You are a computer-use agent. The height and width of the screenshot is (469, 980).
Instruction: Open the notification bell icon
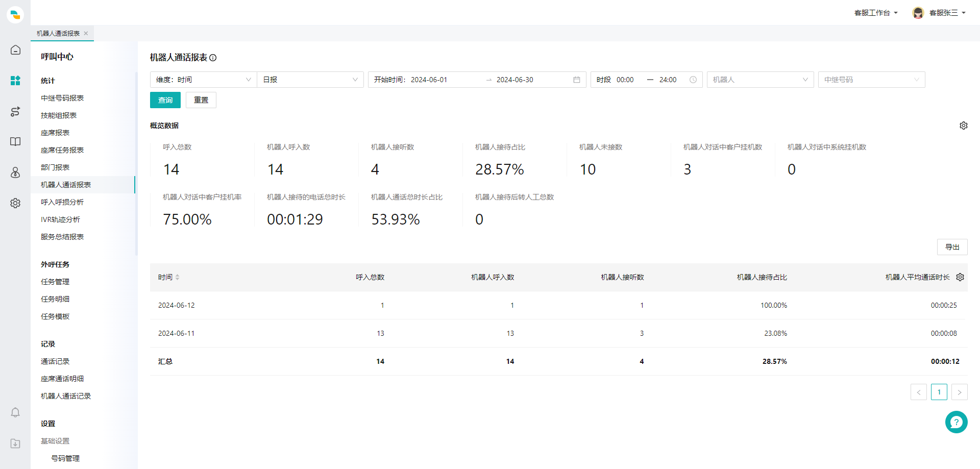[15, 412]
